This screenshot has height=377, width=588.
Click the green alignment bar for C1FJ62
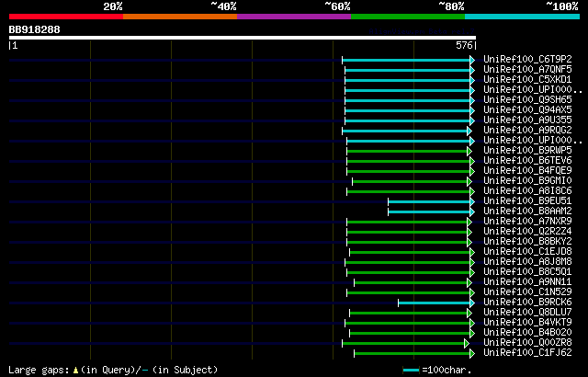pyautogui.click(x=413, y=354)
